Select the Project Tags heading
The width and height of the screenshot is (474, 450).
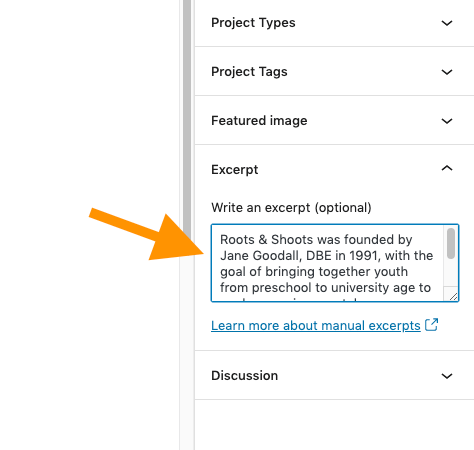[x=249, y=72]
